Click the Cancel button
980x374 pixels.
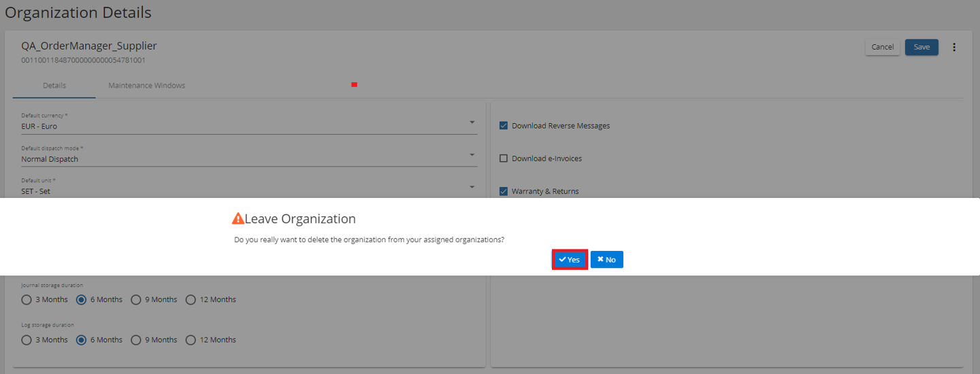[882, 47]
